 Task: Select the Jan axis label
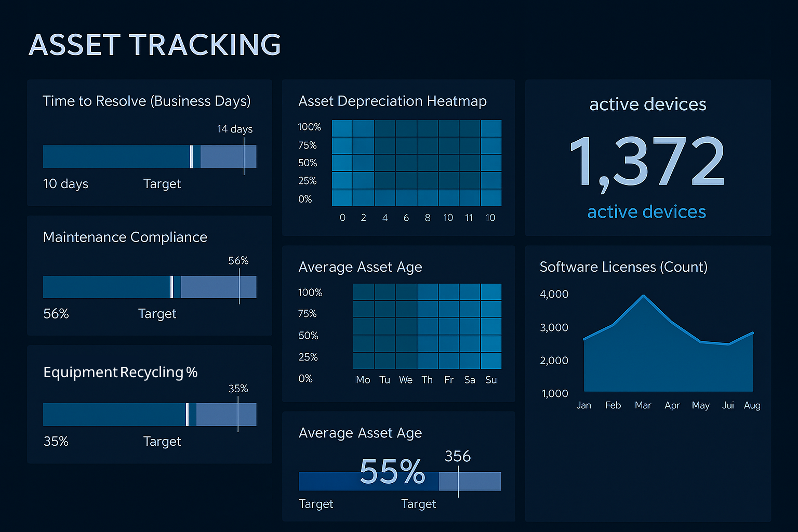pyautogui.click(x=584, y=406)
